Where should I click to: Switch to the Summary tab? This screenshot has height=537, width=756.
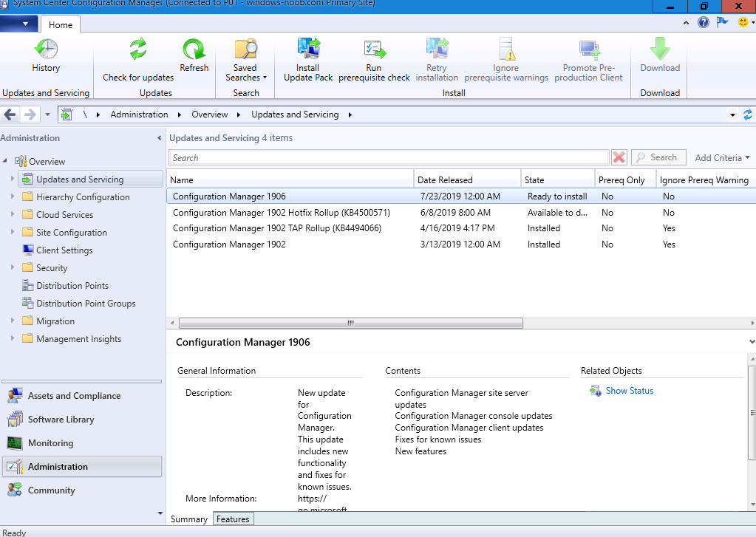click(x=189, y=519)
